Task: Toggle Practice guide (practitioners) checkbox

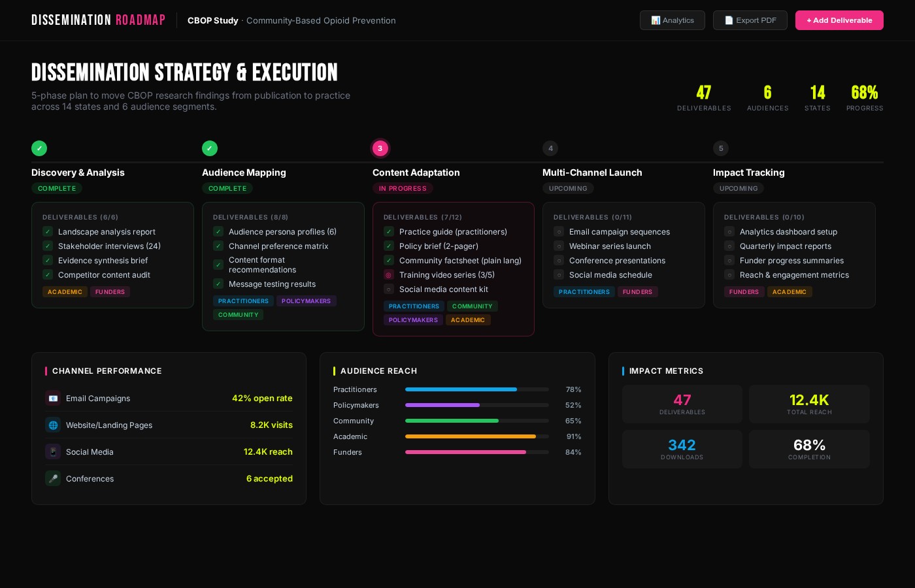Action: click(x=389, y=231)
